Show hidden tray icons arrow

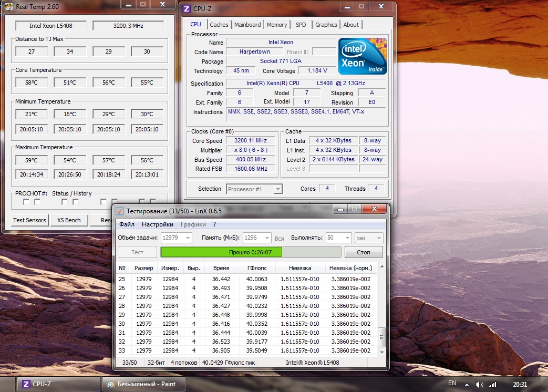point(467,385)
